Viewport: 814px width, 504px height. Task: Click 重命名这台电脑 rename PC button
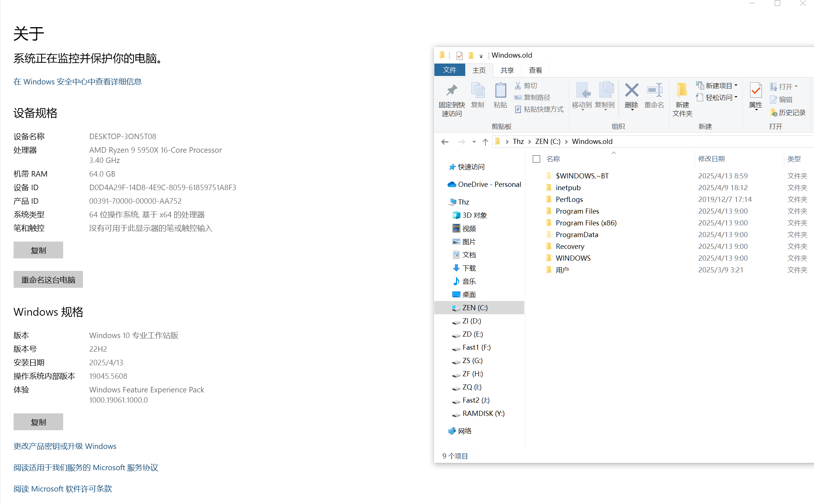pos(48,279)
